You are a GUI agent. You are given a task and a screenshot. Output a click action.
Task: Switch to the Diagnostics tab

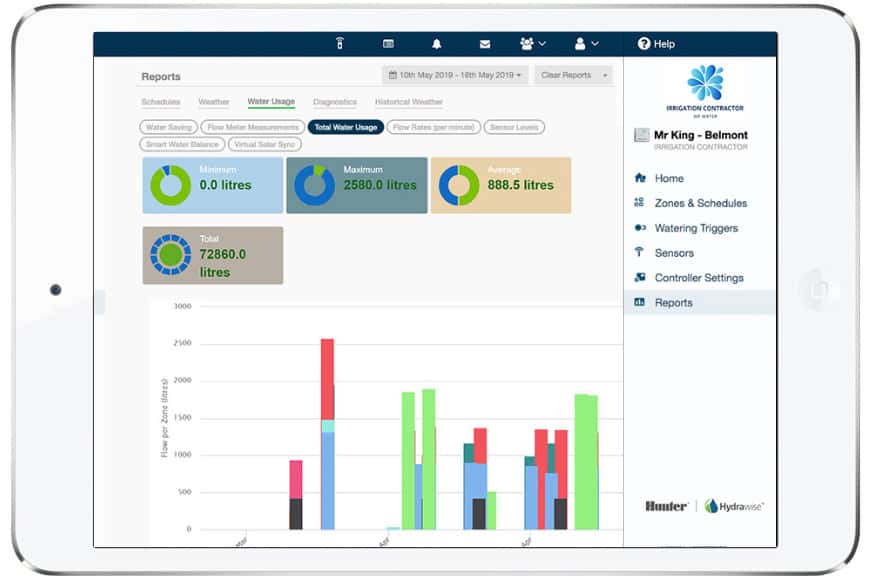(334, 102)
